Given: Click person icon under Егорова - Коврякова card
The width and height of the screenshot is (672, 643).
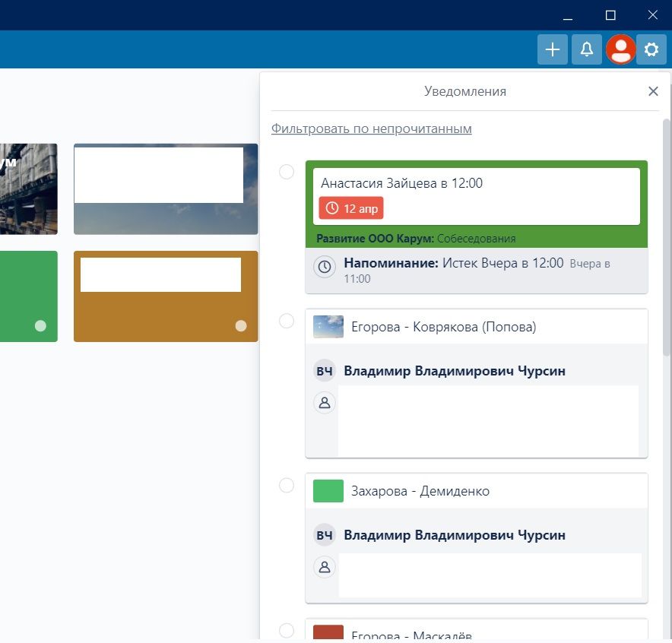Looking at the screenshot, I should click(x=325, y=403).
